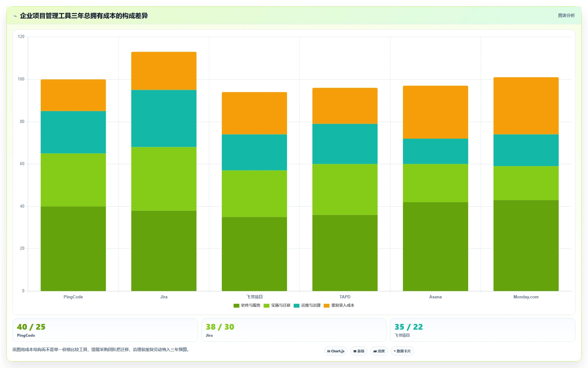The width and height of the screenshot is (588, 368).
Task: Click the PingCode orange 重复录入成本 bar segment
Action: [73, 95]
